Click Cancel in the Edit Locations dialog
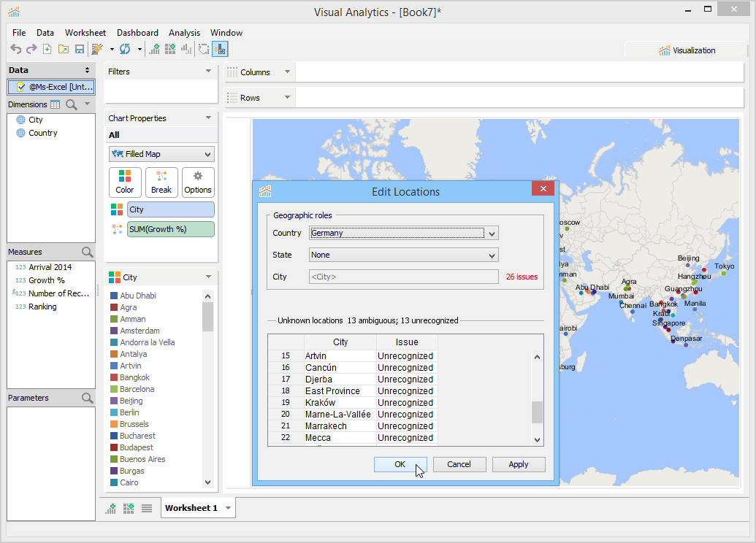756x543 pixels. pyautogui.click(x=459, y=464)
